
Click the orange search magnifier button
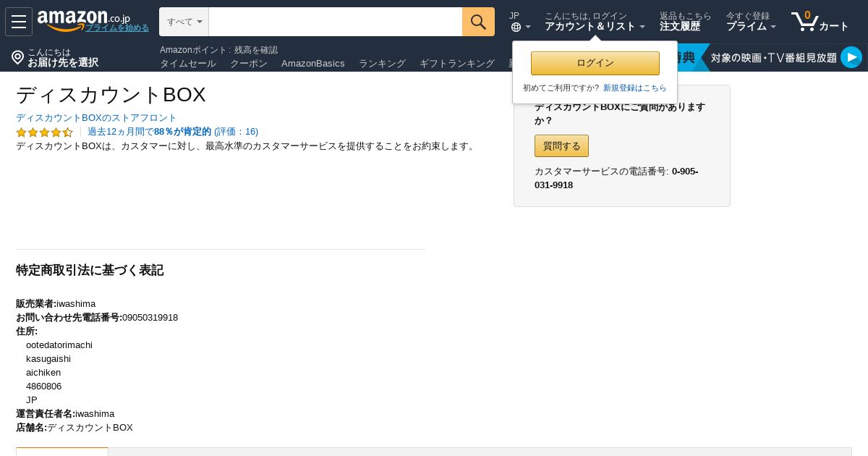tap(478, 22)
